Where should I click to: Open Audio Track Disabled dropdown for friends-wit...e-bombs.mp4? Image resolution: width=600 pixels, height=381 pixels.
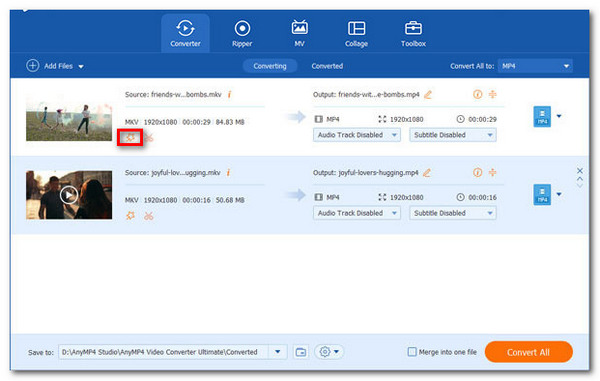point(357,135)
